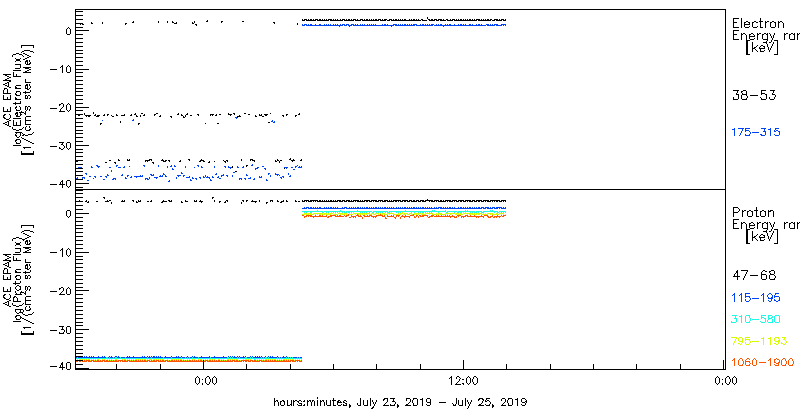The image size is (800, 410).
Task: Click the 38-53 electron energy legend label
Action: [754, 95]
